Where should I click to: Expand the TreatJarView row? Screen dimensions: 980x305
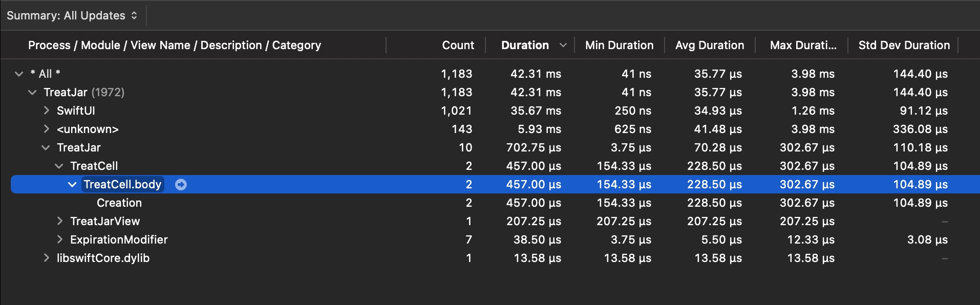(59, 221)
